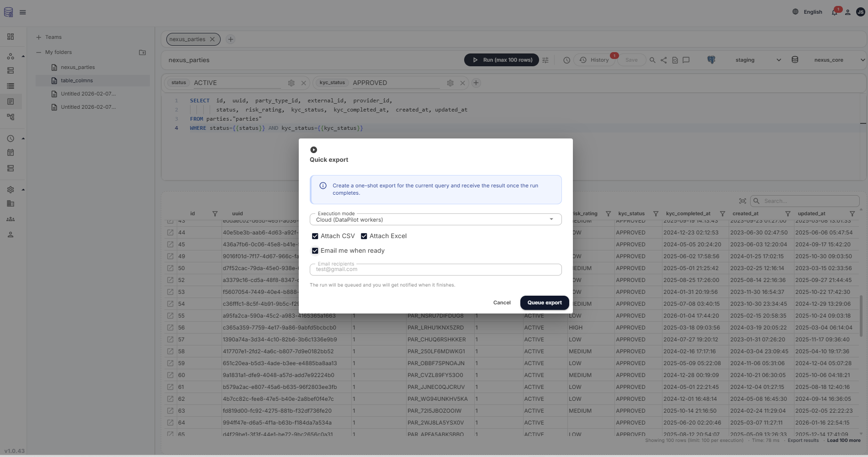The image size is (868, 457).
Task: Cancel the Quick export dialog
Action: 502,303
